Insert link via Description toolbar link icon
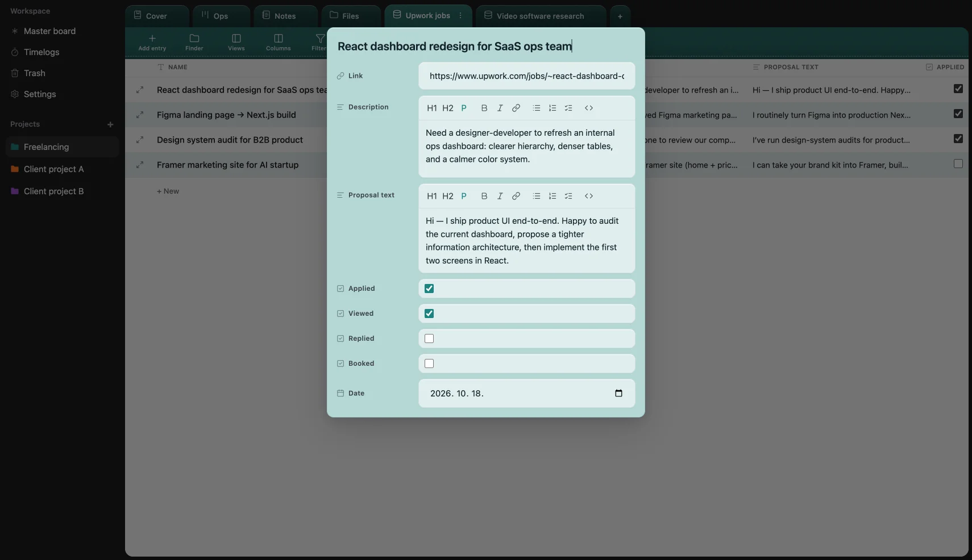 (516, 108)
